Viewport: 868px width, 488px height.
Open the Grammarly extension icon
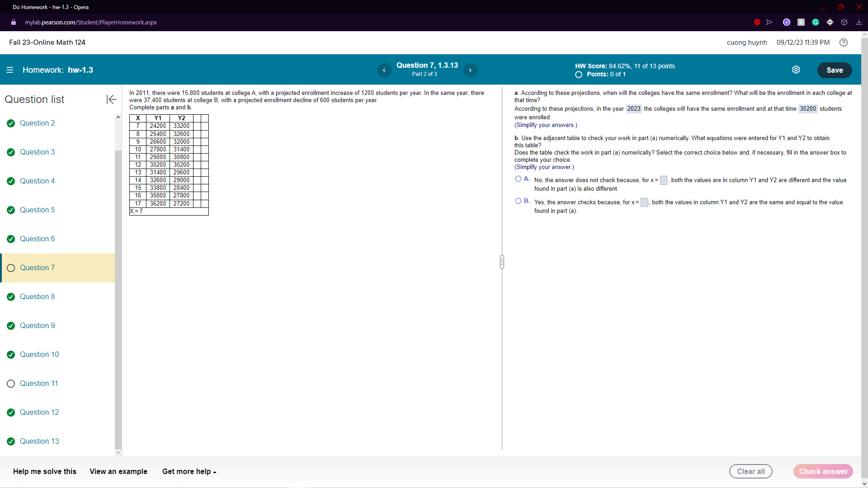coord(815,22)
